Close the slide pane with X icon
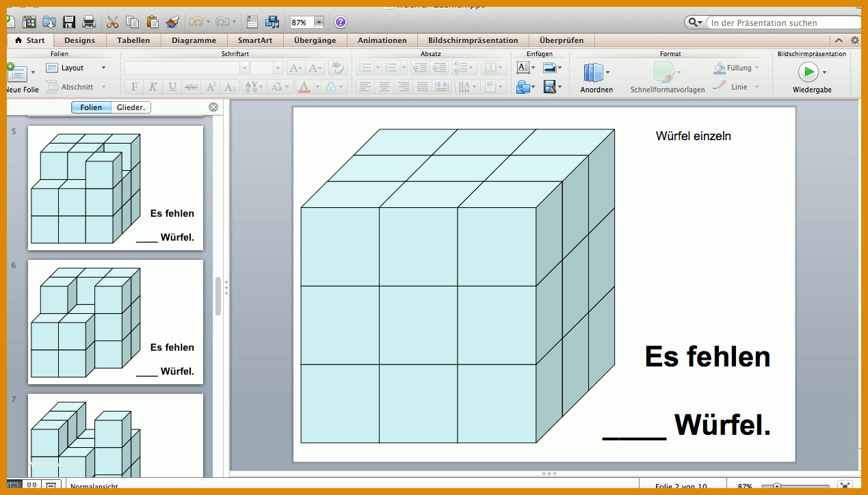Image resolution: width=868 pixels, height=495 pixels. point(213,107)
